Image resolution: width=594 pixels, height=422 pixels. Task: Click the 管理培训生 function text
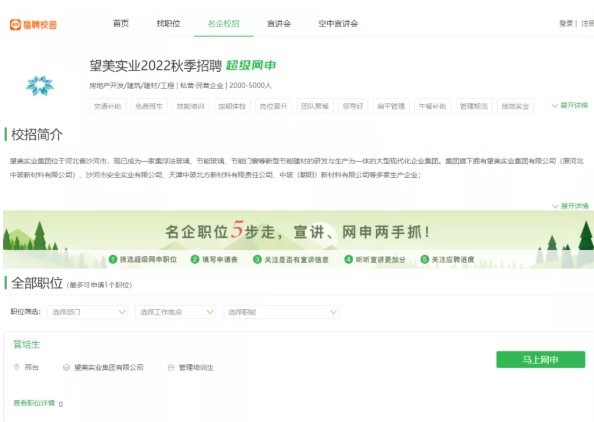click(x=196, y=367)
